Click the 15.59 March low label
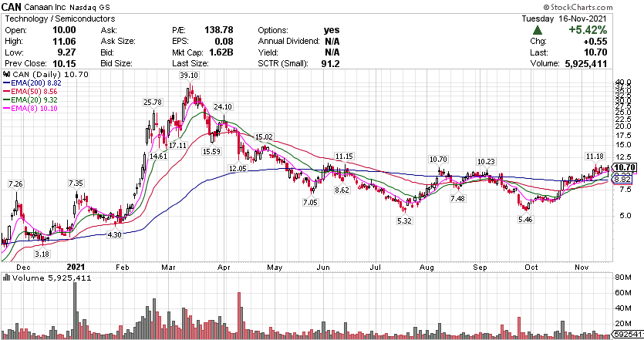This screenshot has height=340, width=644. (x=211, y=152)
